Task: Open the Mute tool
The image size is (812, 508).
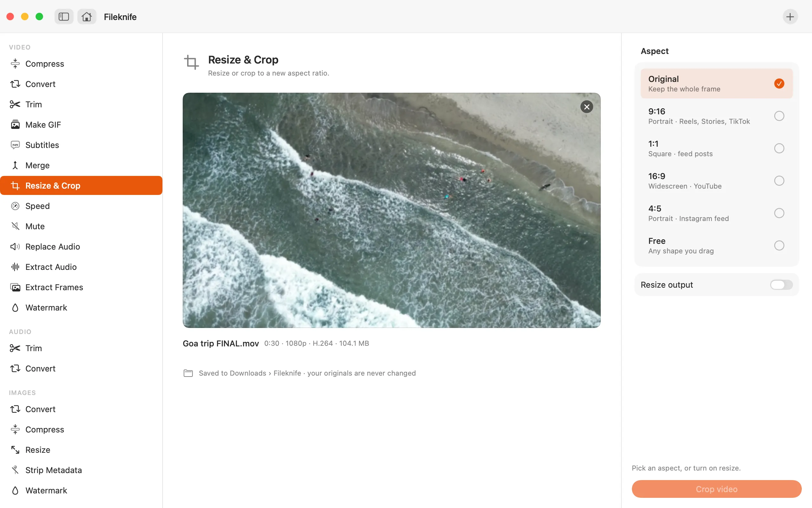Action: (81, 226)
